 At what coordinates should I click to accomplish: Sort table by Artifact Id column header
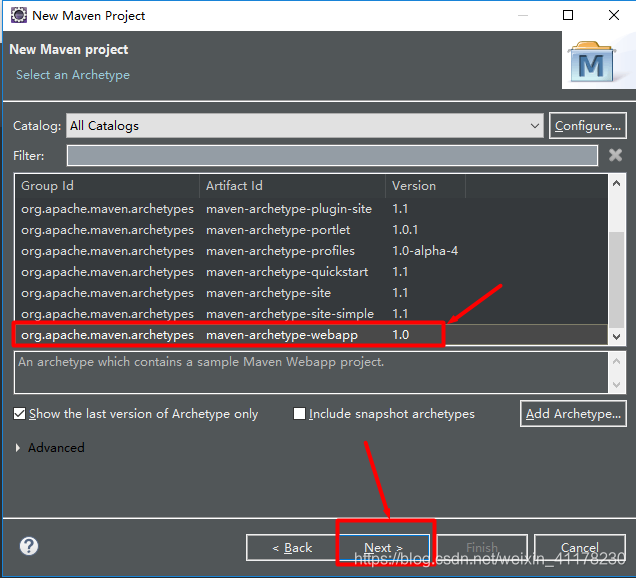[x=292, y=186]
